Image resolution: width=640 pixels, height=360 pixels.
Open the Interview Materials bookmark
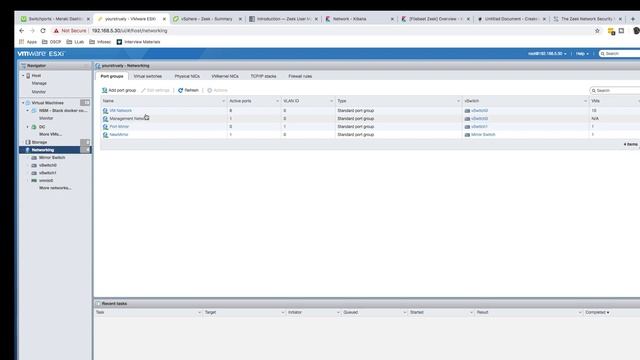(138, 42)
